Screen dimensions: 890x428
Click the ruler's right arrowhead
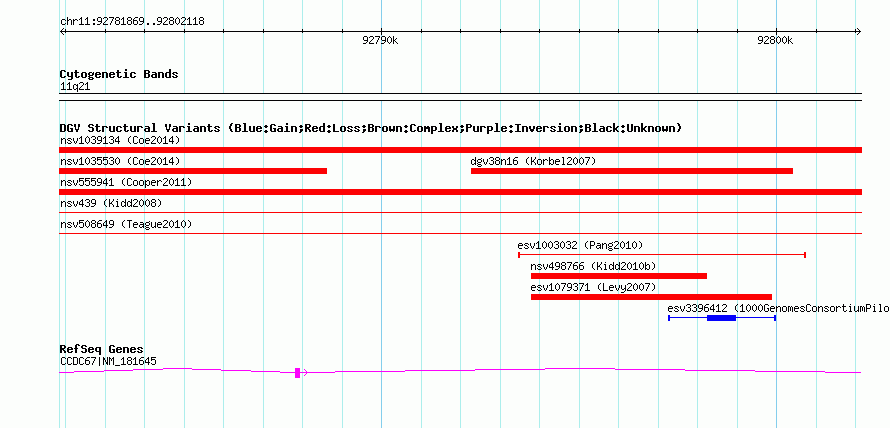(x=858, y=32)
